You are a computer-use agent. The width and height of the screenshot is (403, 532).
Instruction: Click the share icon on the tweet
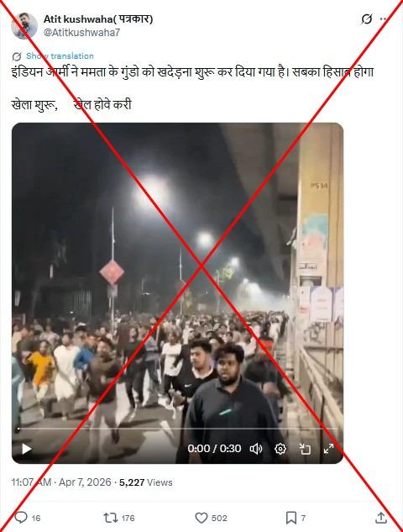381,518
